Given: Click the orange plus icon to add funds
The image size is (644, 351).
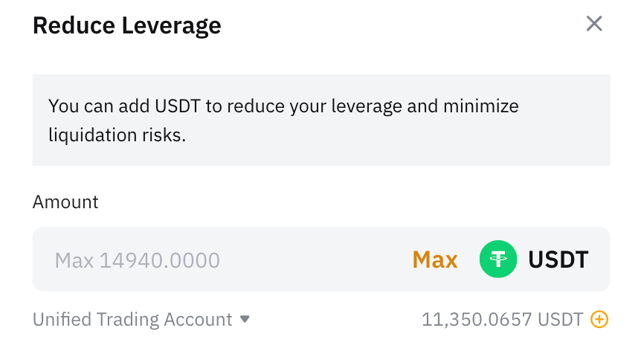Looking at the screenshot, I should pyautogui.click(x=599, y=320).
